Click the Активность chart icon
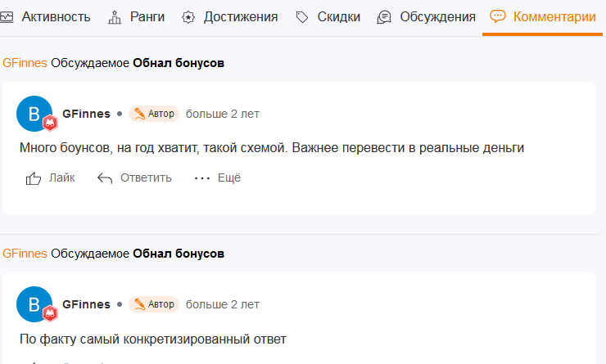 pyautogui.click(x=7, y=17)
